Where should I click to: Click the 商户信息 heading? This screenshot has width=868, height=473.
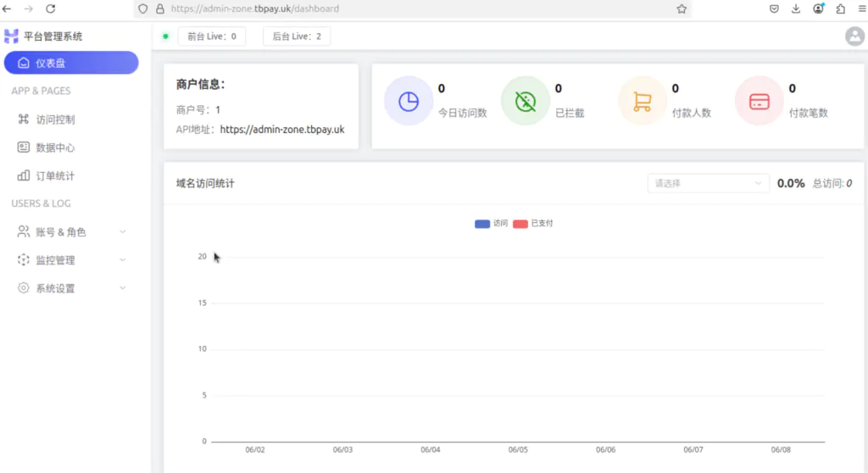click(200, 84)
